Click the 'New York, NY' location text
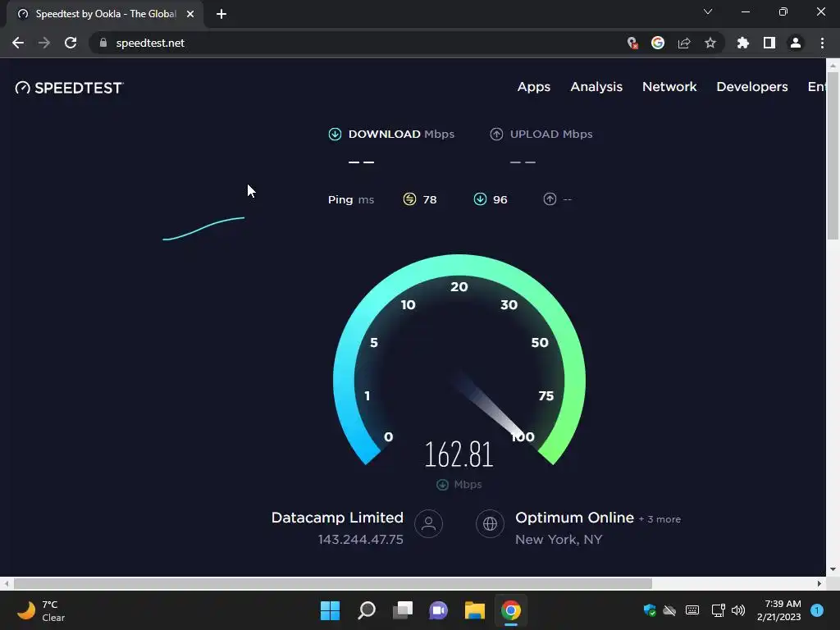This screenshot has height=630, width=840. tap(559, 540)
